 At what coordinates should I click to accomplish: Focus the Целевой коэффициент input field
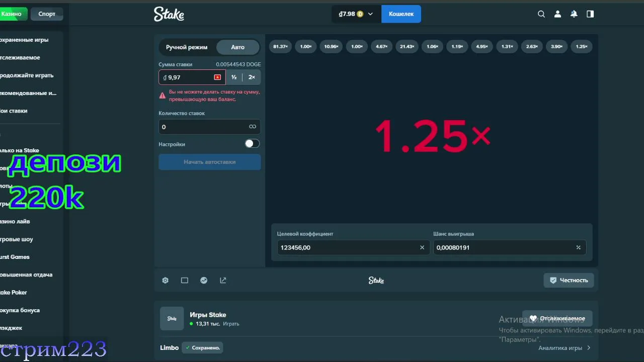click(353, 247)
